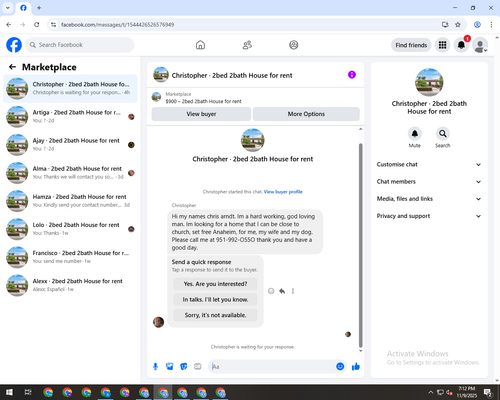
Task: Go back using the Marketplace arrow
Action: (12, 67)
